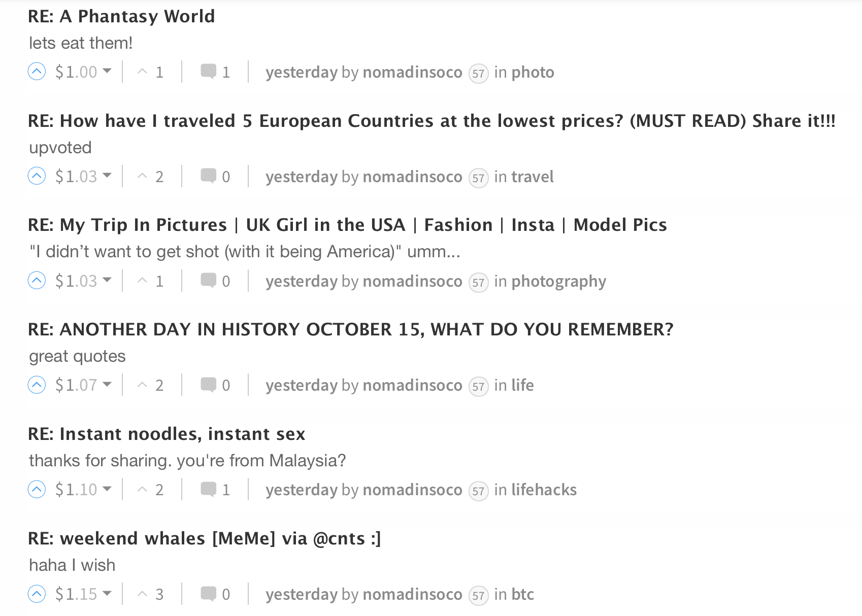Click reply bubble on Malaysia comment
This screenshot has height=616, width=862.
point(208,489)
